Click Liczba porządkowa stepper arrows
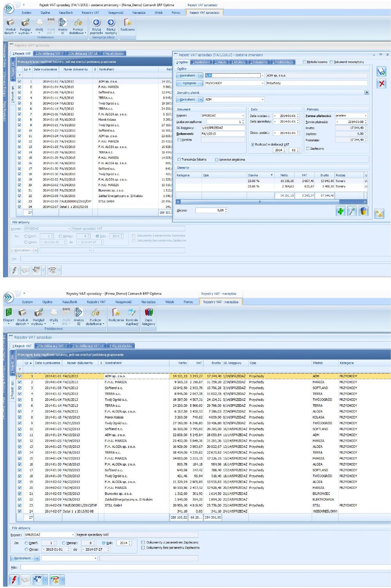The width and height of the screenshot is (391, 588). pyautogui.click(x=243, y=122)
